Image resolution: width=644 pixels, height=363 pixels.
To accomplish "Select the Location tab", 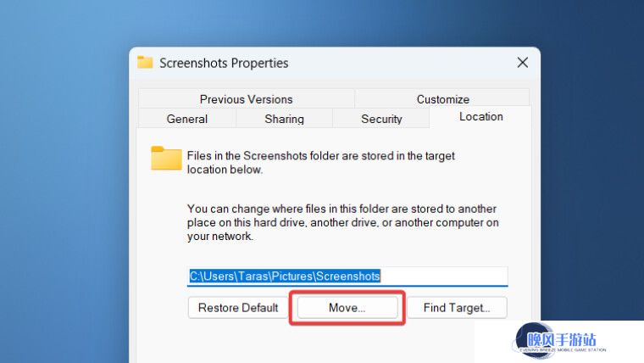I will (480, 117).
